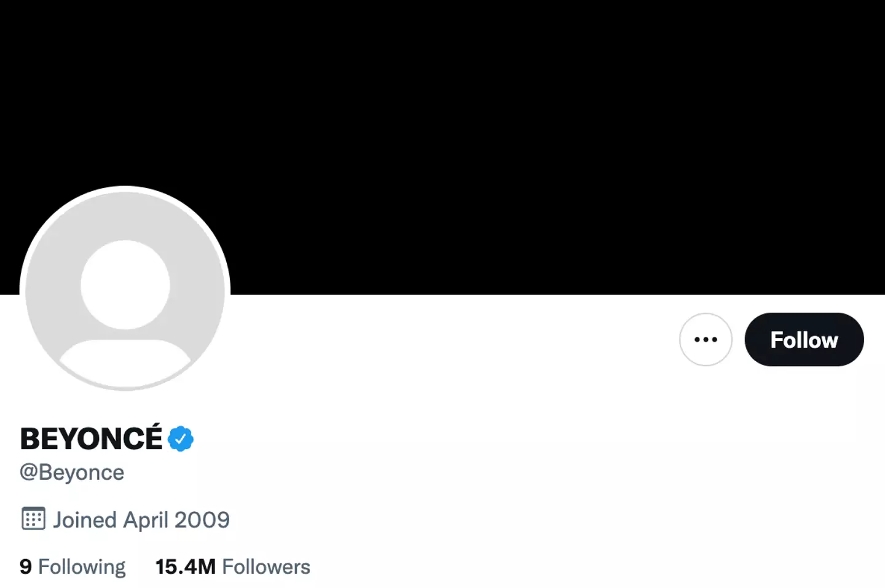
Task: Click the default avatar silhouette head
Action: 125,284
